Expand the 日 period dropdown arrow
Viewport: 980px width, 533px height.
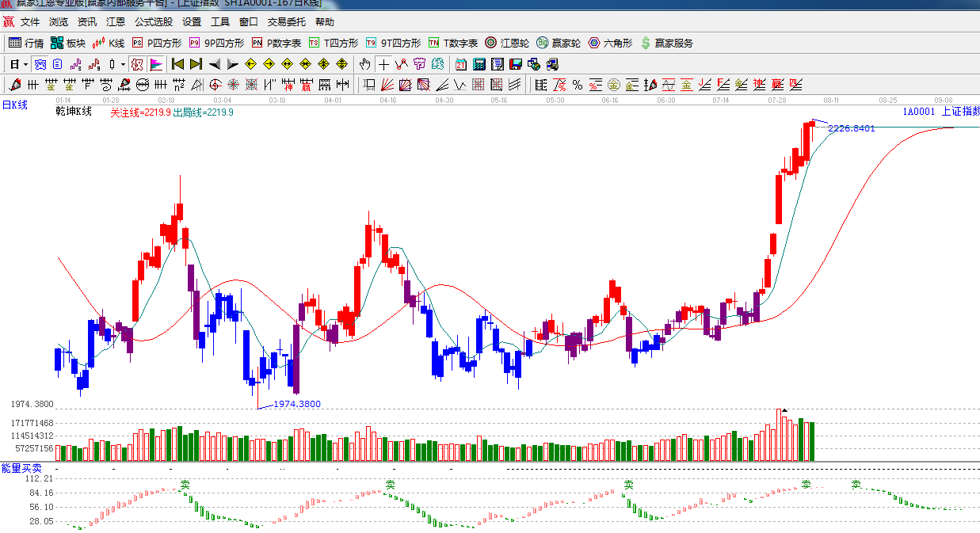[25, 64]
